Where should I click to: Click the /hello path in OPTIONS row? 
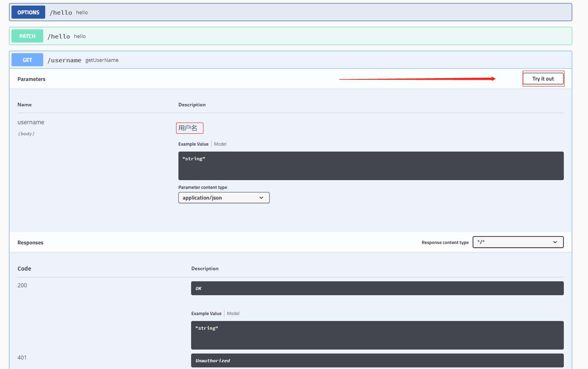pos(61,13)
